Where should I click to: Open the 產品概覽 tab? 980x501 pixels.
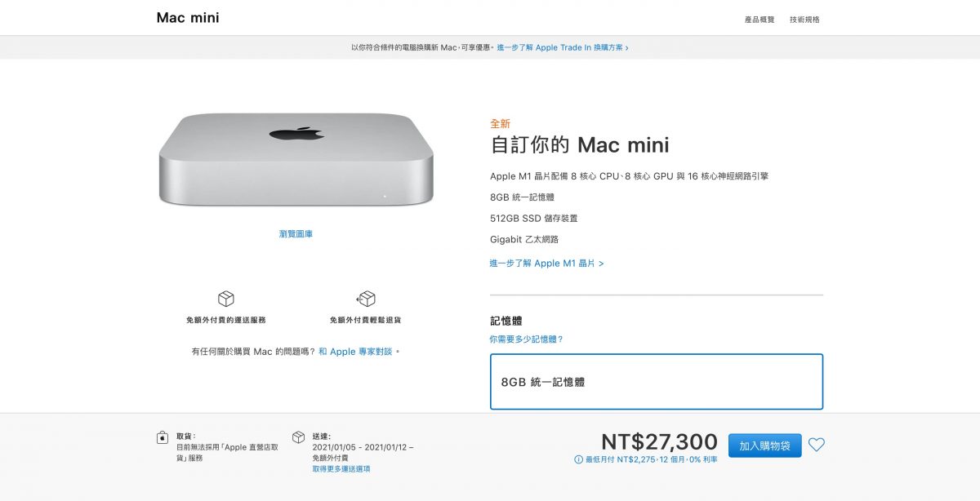(x=759, y=20)
